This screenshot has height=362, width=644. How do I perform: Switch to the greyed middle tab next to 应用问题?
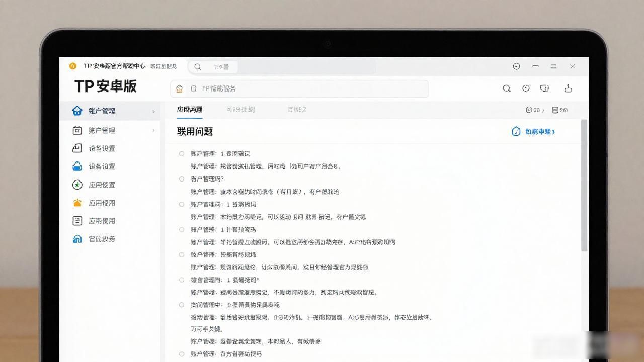[x=240, y=109]
